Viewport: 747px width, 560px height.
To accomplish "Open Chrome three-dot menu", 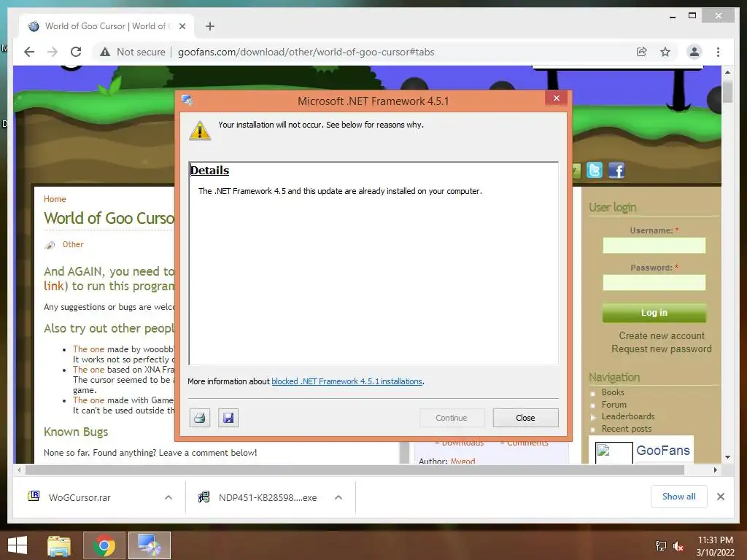I will pyautogui.click(x=718, y=52).
